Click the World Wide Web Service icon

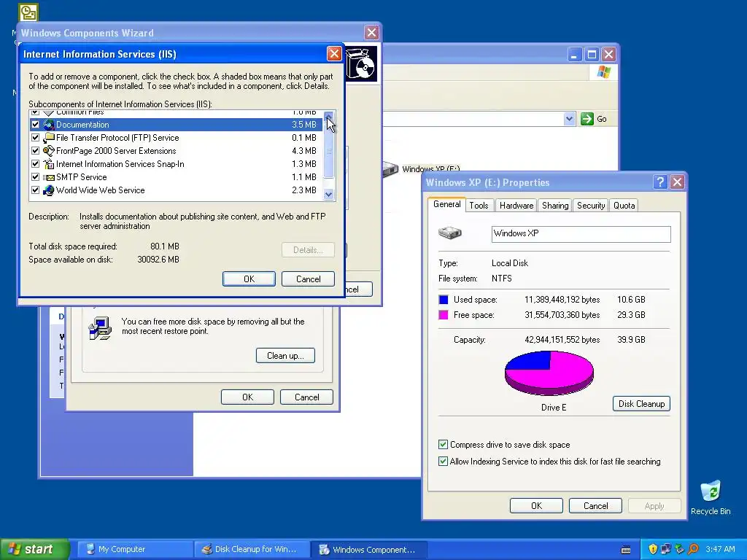[x=49, y=190]
